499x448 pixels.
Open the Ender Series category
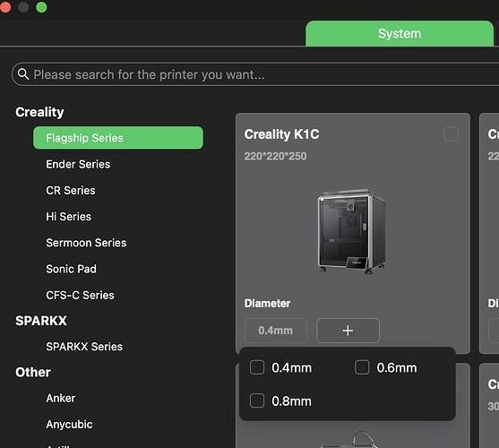78,164
